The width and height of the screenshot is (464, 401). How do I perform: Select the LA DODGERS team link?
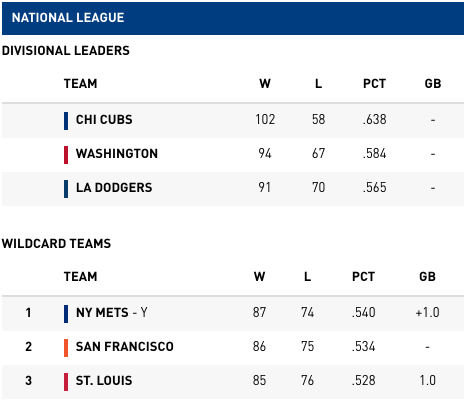click(x=114, y=188)
